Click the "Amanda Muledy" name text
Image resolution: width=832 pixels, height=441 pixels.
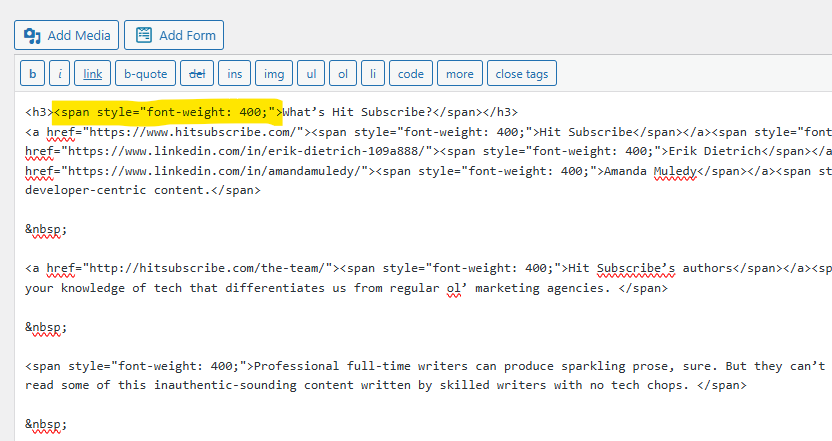650,171
